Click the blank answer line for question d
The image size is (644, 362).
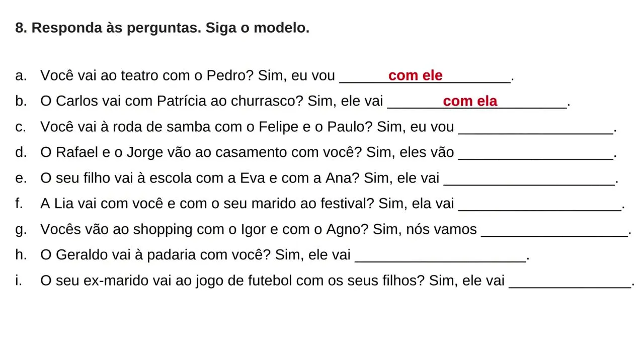click(536, 154)
